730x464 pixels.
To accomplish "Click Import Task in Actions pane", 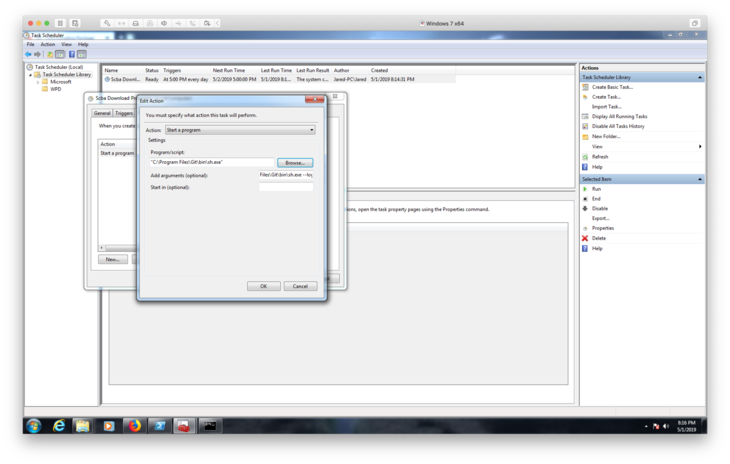I will point(606,107).
